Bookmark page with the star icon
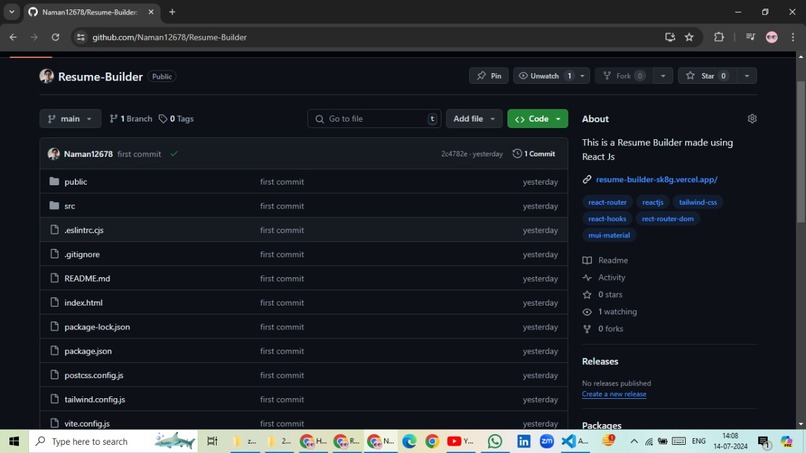 (x=689, y=37)
